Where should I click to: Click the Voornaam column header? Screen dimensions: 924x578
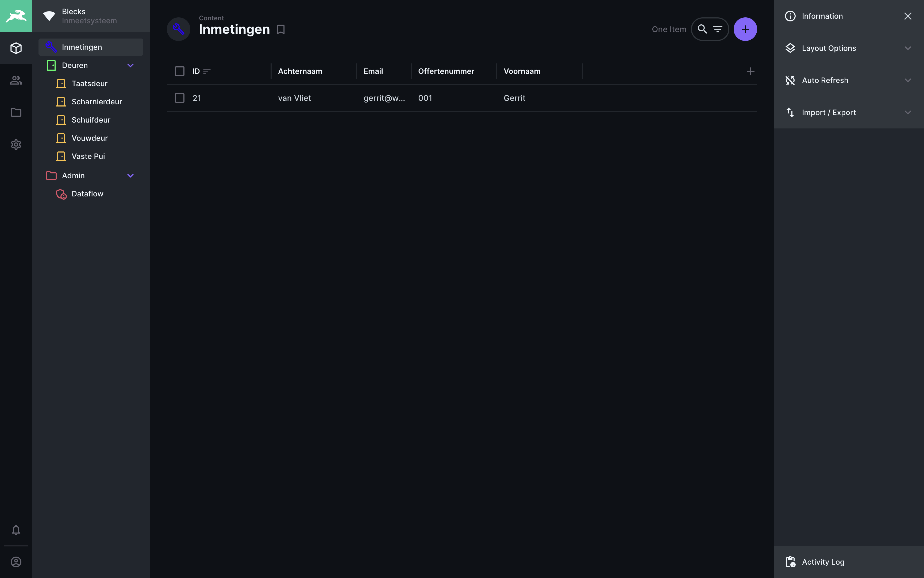click(522, 71)
